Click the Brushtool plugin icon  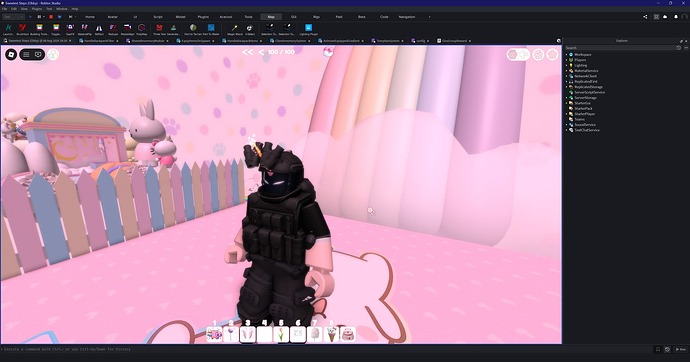pos(22,29)
